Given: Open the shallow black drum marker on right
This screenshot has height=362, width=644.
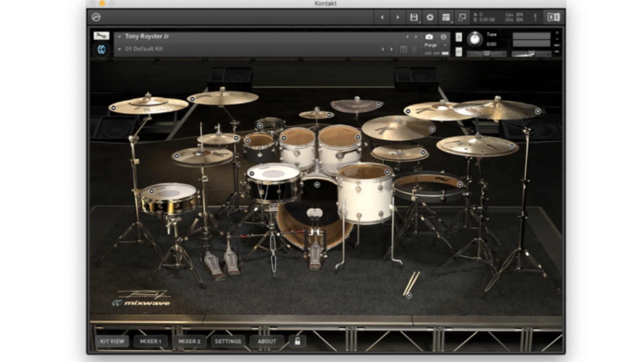Looking at the screenshot, I should (459, 184).
